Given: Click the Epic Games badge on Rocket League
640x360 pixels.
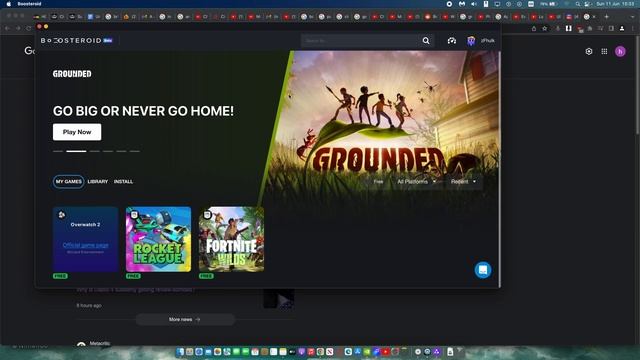Looking at the screenshot, I should pos(134,214).
